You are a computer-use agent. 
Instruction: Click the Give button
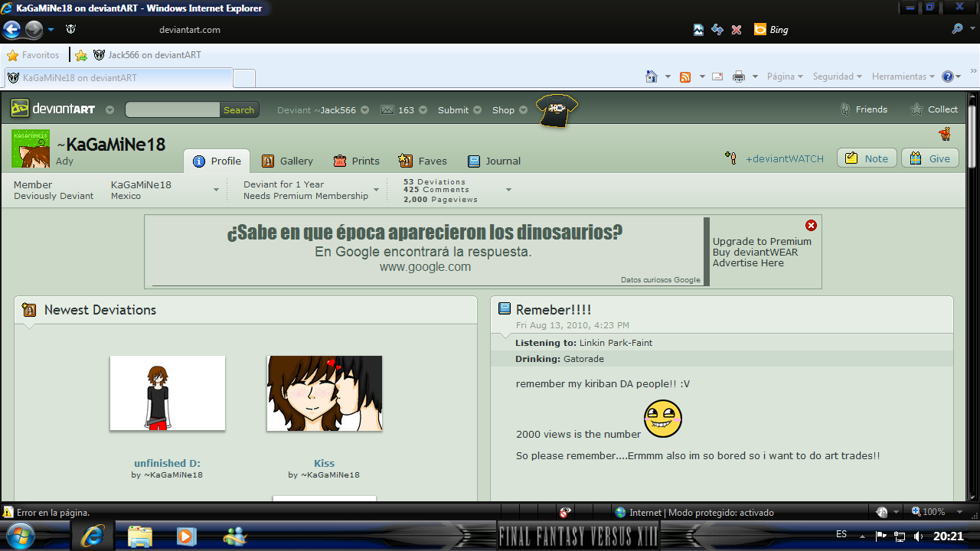(x=930, y=158)
